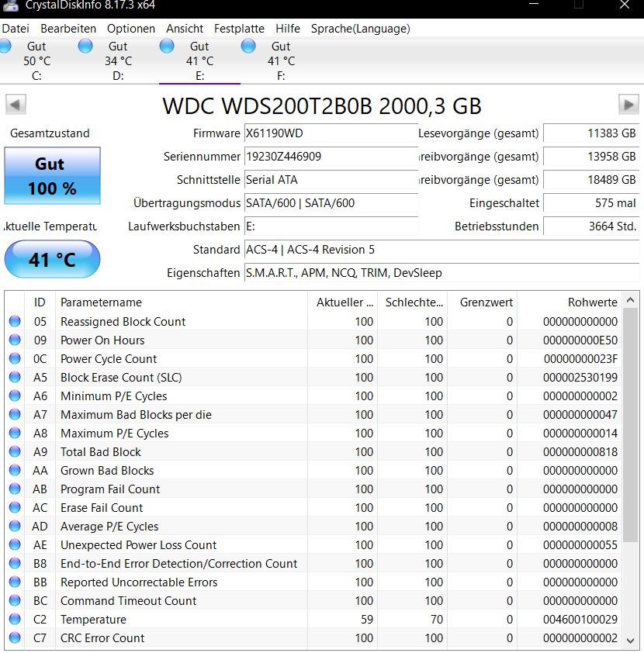644x653 pixels.
Task: Click the Schnittstelle field Serial ATA
Action: [331, 180]
